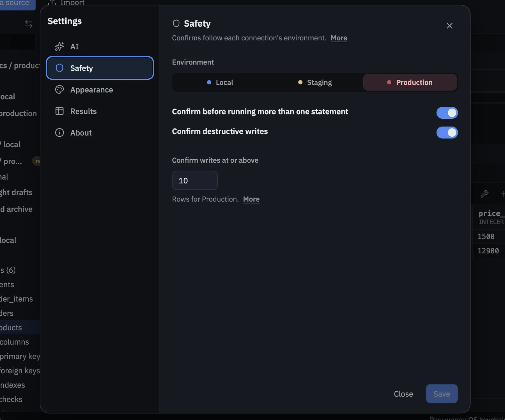
Task: Open the About settings section
Action: coord(100,133)
